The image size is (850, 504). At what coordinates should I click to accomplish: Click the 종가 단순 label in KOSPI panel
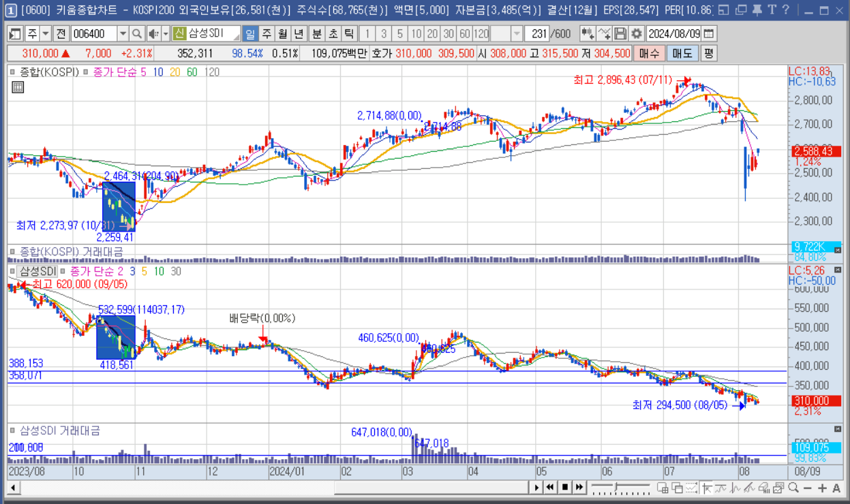pos(115,72)
